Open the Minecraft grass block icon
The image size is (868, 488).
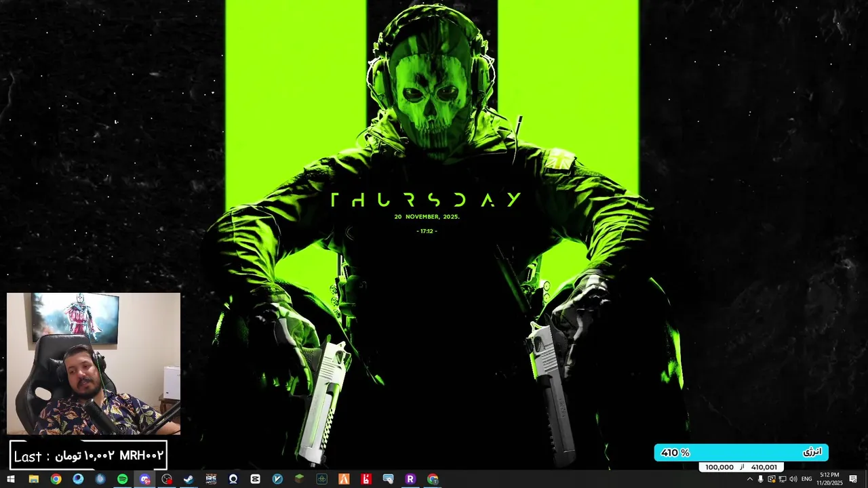(299, 479)
